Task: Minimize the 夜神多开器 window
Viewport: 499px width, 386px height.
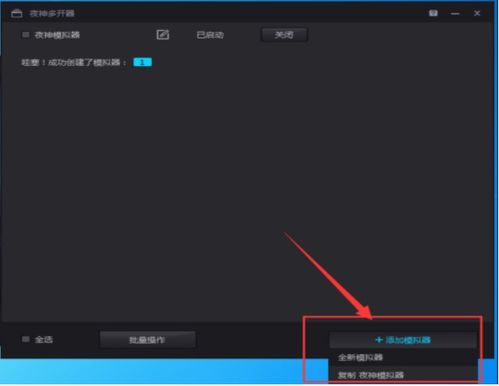Action: 455,14
